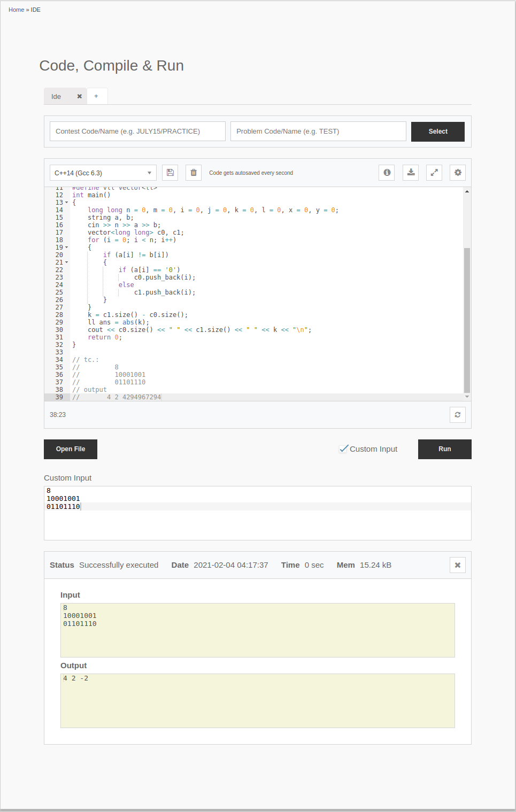Collapse the code fold at line 13
The image size is (516, 812).
[x=67, y=202]
